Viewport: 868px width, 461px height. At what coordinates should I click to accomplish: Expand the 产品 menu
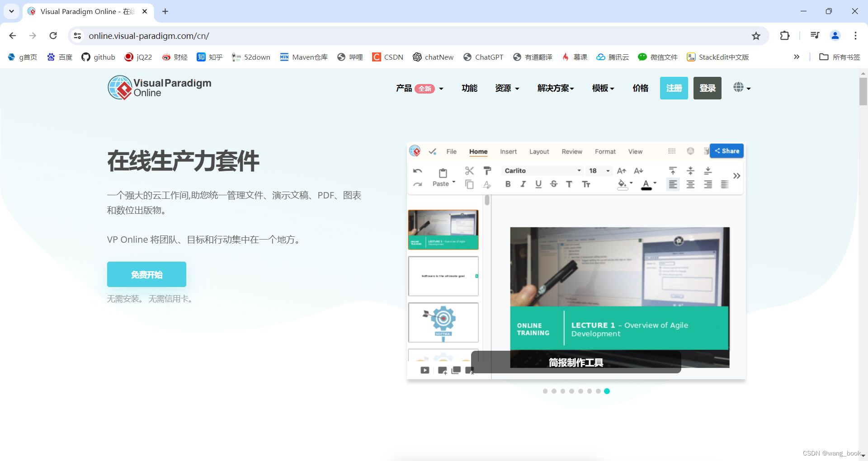click(420, 88)
